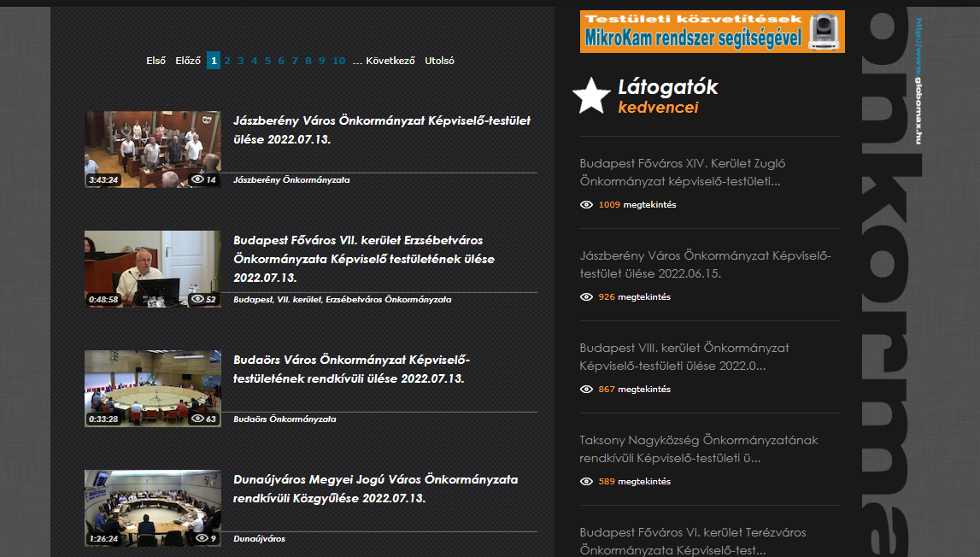This screenshot has width=980, height=557.
Task: Open favorite Budapest Főváros XIV. Kerület Zugló video
Action: tap(683, 173)
